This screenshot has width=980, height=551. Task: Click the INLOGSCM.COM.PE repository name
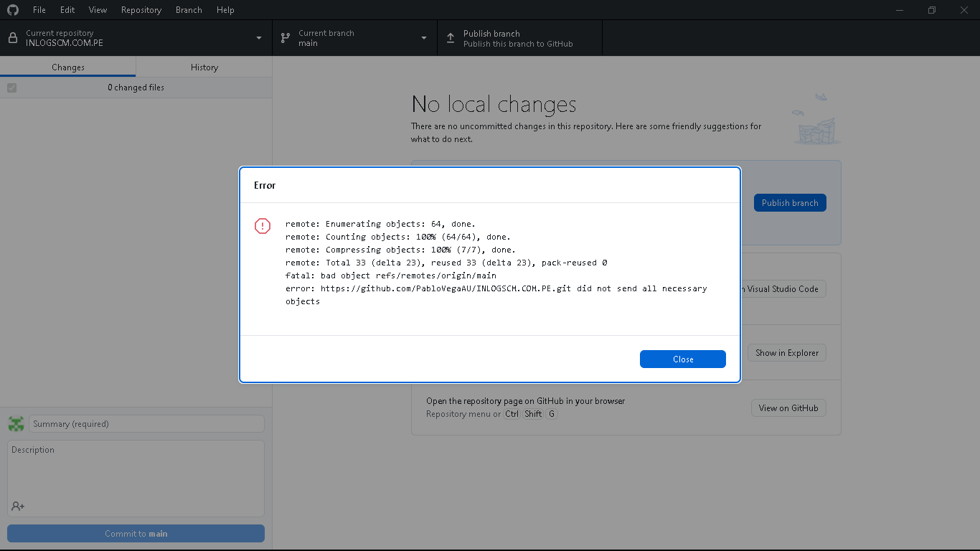(x=65, y=43)
